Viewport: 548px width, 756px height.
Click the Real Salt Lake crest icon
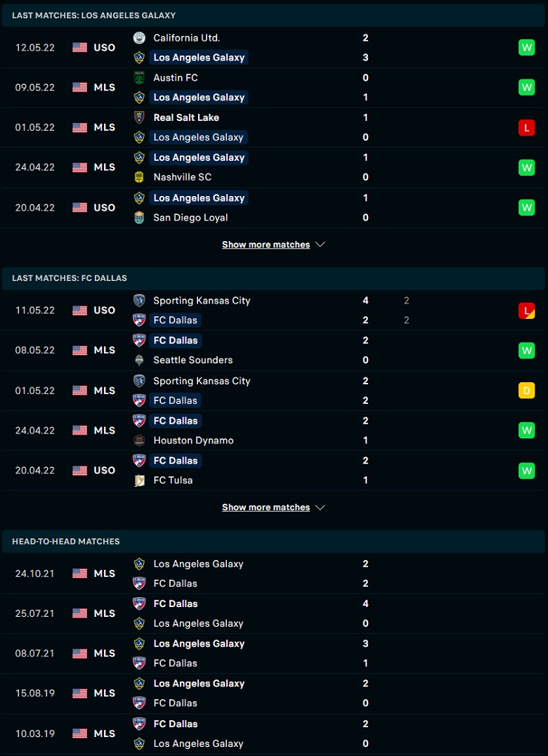click(x=139, y=117)
